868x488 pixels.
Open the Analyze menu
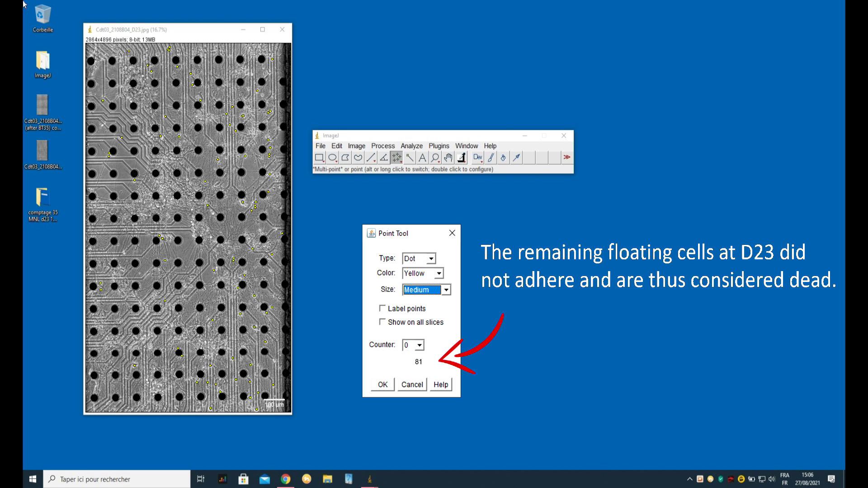pyautogui.click(x=411, y=146)
